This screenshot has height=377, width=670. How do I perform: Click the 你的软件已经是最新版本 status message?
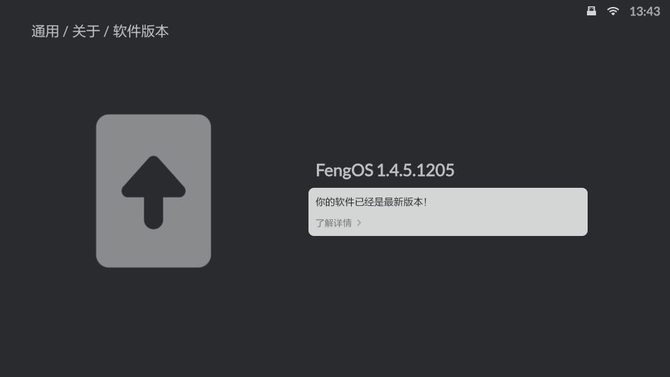pos(371,202)
